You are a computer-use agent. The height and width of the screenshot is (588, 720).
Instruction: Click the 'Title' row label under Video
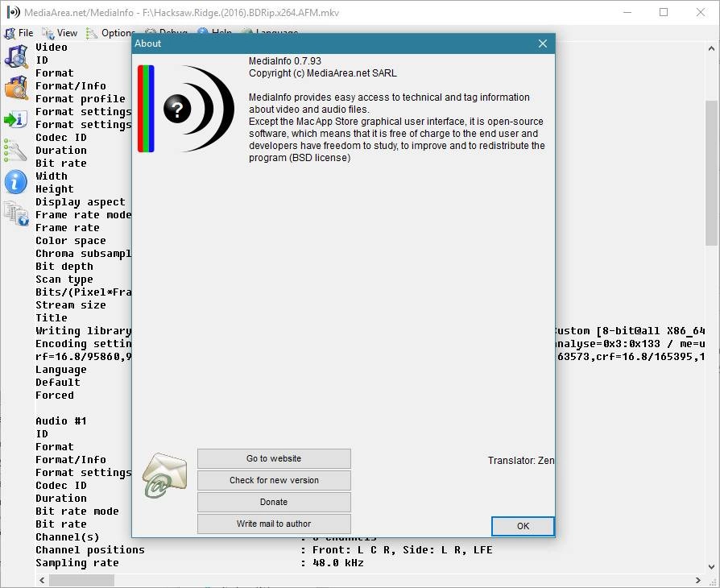point(52,318)
